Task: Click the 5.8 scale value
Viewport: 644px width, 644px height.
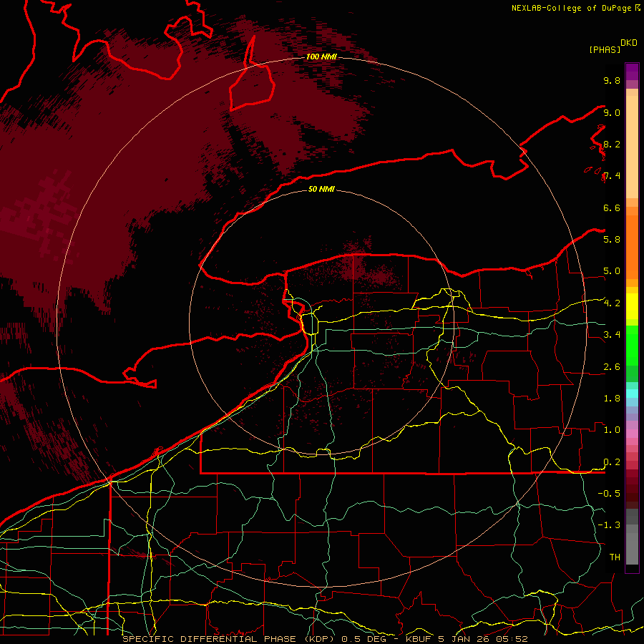Action: click(612, 239)
